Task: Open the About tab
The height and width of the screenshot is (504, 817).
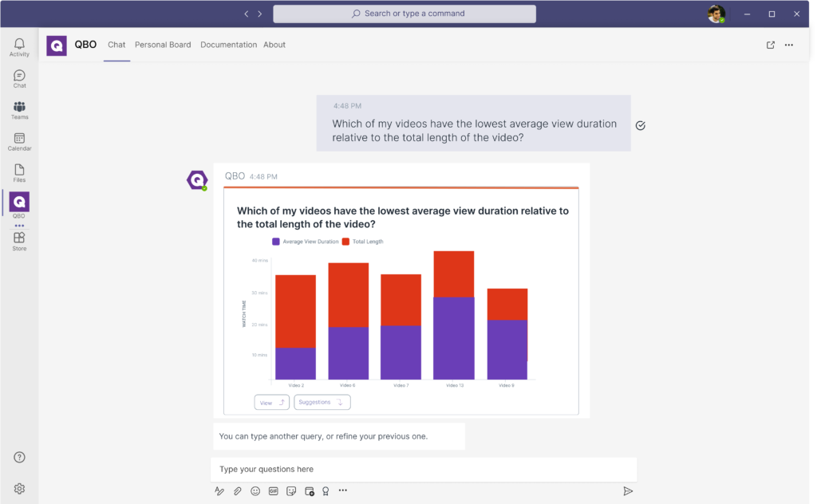Action: (274, 45)
